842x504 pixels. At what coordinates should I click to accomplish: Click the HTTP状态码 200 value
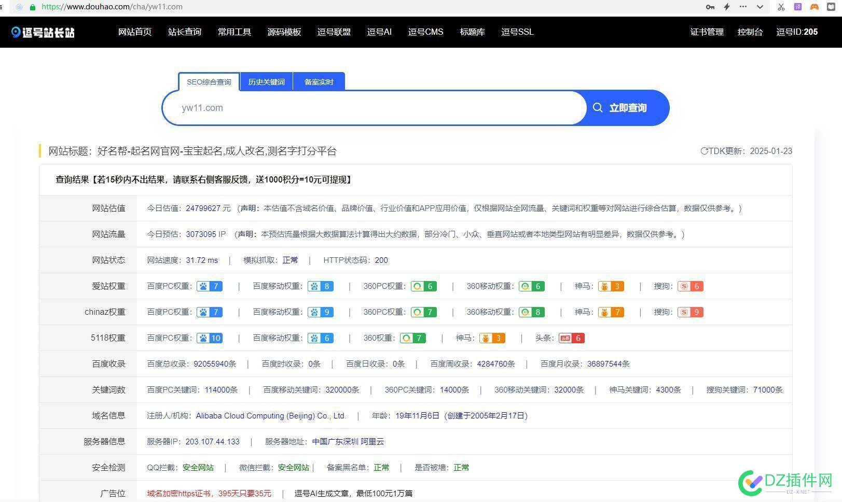[381, 260]
